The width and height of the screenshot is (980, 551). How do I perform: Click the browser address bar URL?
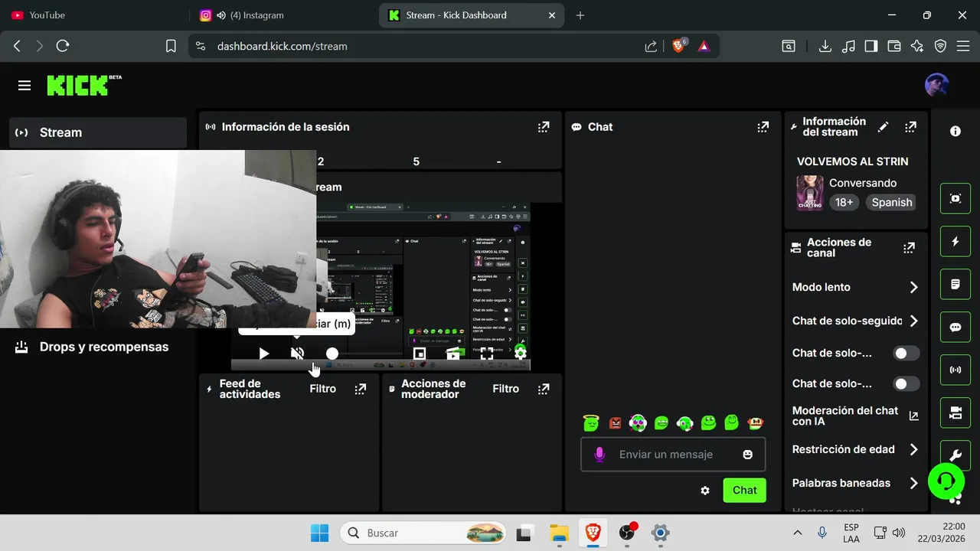click(x=282, y=46)
